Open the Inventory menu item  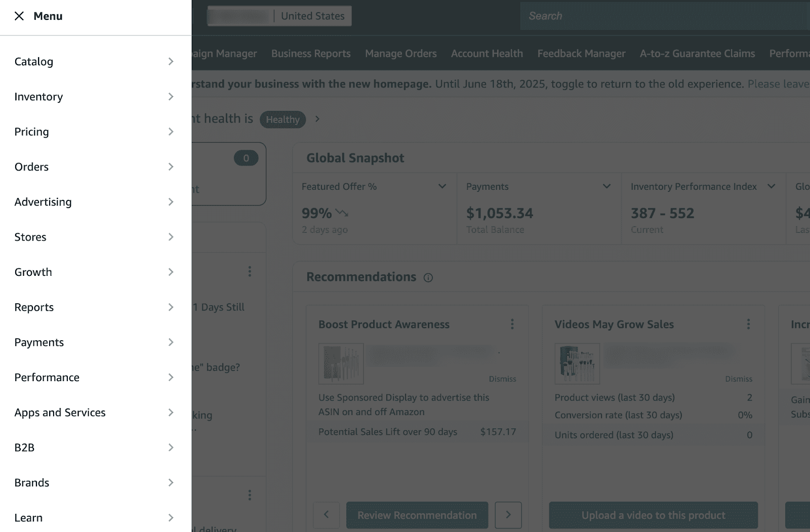coord(96,97)
